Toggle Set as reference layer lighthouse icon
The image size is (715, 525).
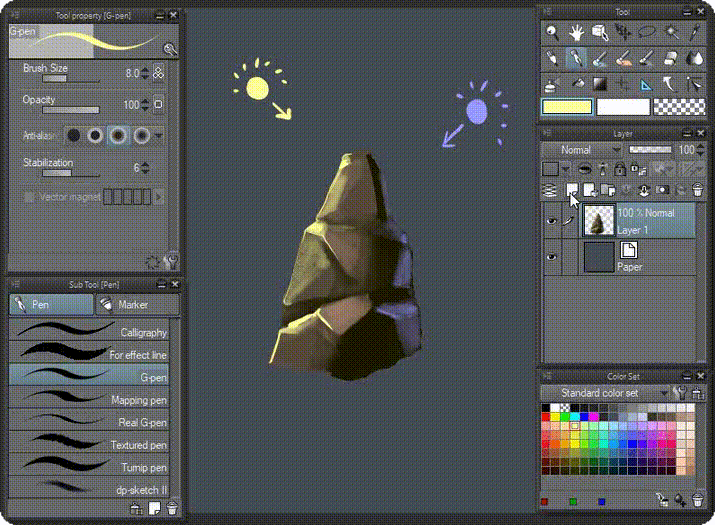(x=602, y=169)
